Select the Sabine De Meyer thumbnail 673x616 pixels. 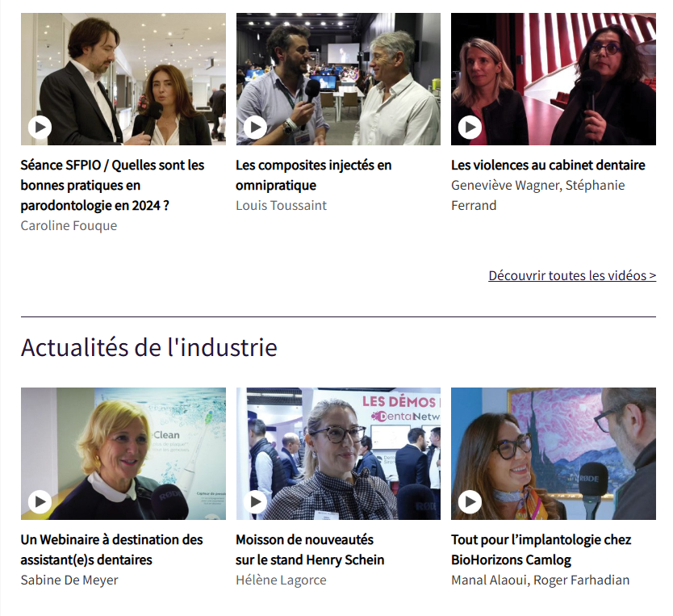[x=123, y=454]
